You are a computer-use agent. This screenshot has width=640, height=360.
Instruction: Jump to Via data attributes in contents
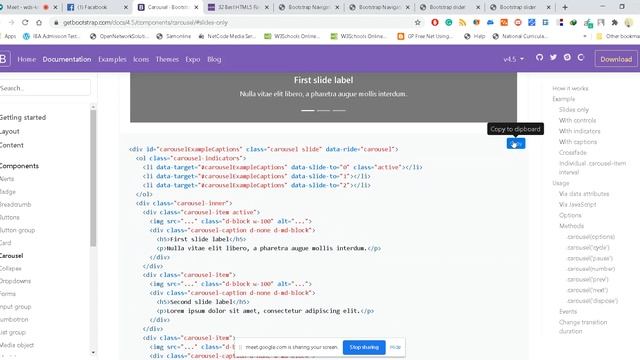(584, 194)
